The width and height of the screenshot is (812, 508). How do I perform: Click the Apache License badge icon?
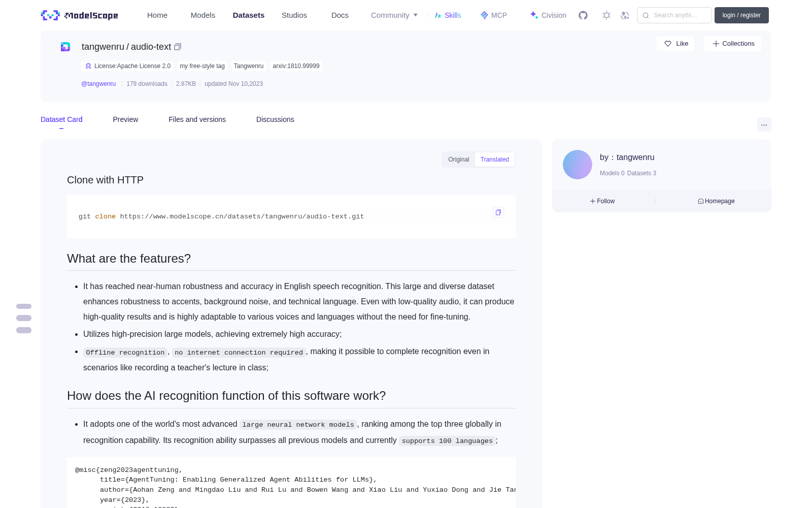88,66
